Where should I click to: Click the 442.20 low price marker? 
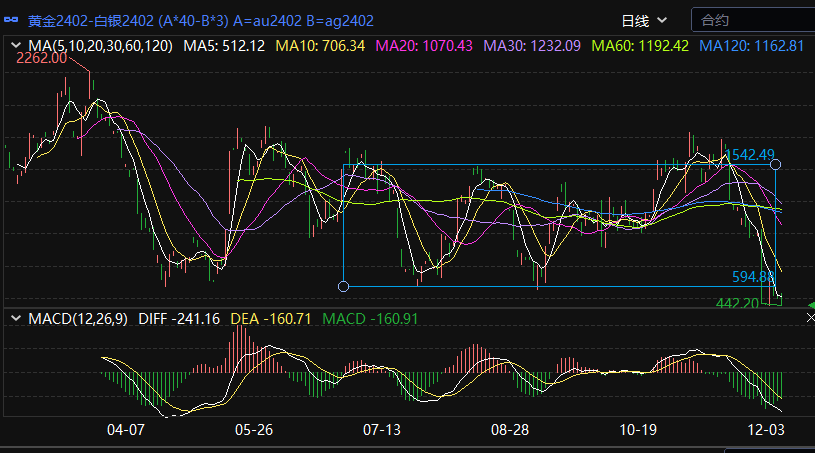point(738,302)
